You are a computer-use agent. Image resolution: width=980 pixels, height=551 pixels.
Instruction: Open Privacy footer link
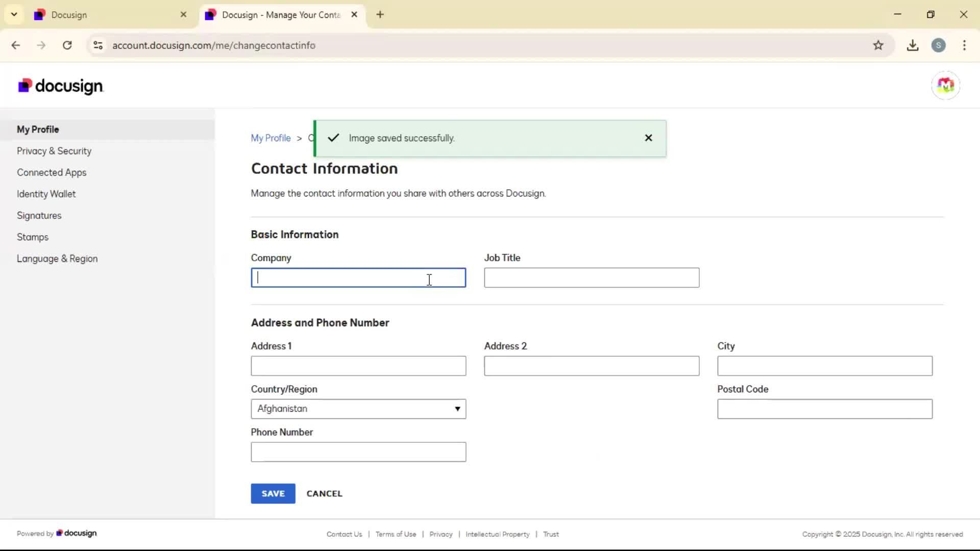441,534
